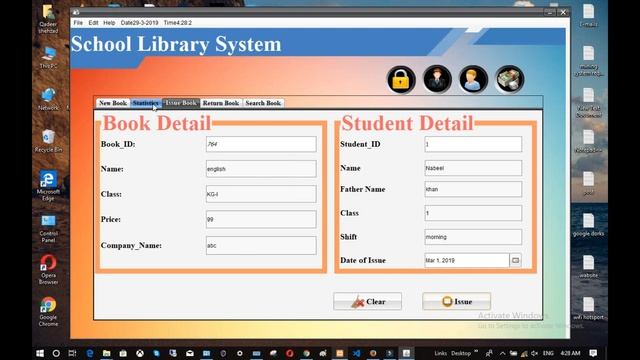Select the wifi hotspot file on desktop
Image resolution: width=640 pixels, height=360 pixels.
pos(588,309)
